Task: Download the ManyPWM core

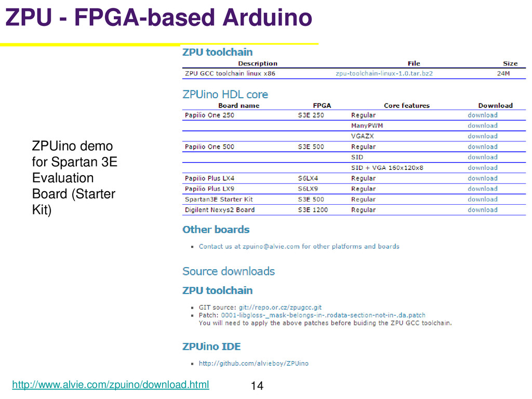Action: [483, 126]
